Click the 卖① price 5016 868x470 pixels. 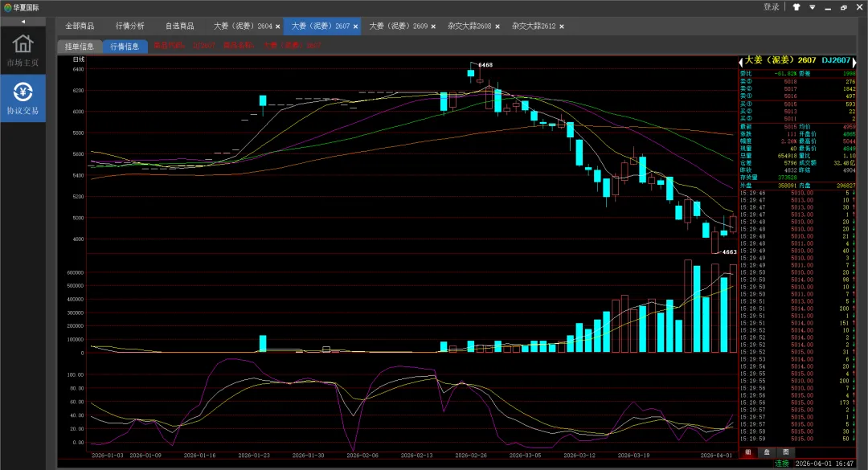pyautogui.click(x=790, y=96)
